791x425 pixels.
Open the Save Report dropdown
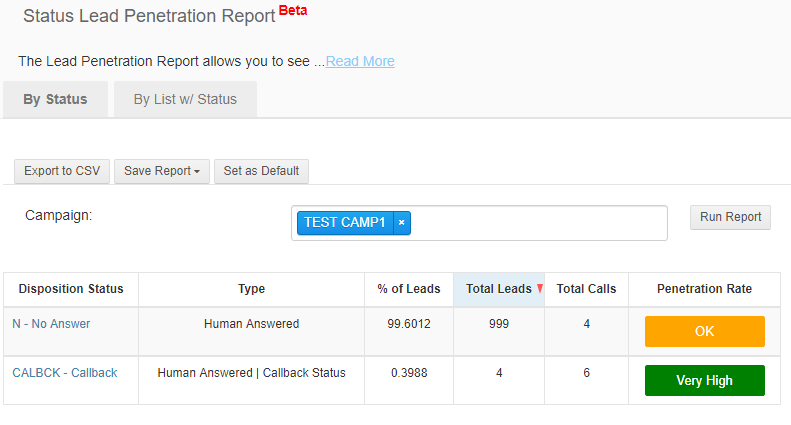161,171
